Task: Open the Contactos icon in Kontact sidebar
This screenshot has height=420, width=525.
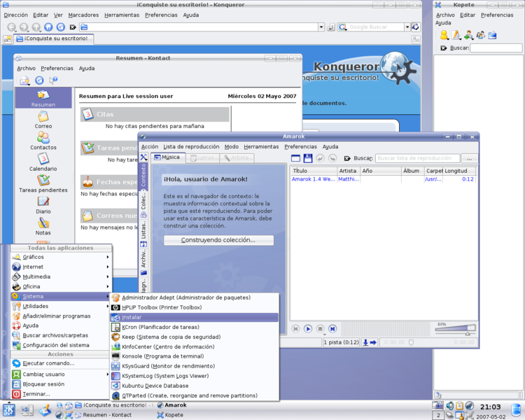Action: [x=43, y=141]
